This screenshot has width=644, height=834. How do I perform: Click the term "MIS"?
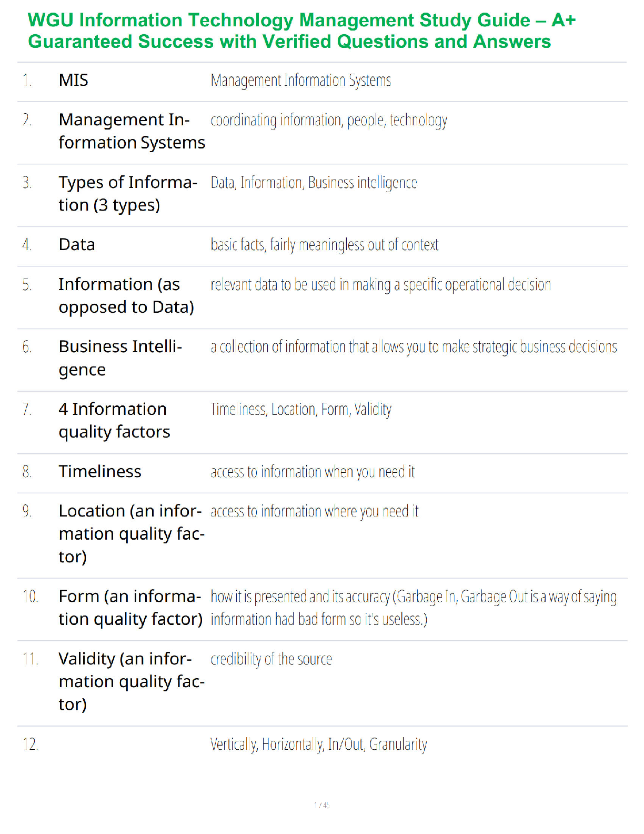[x=74, y=81]
